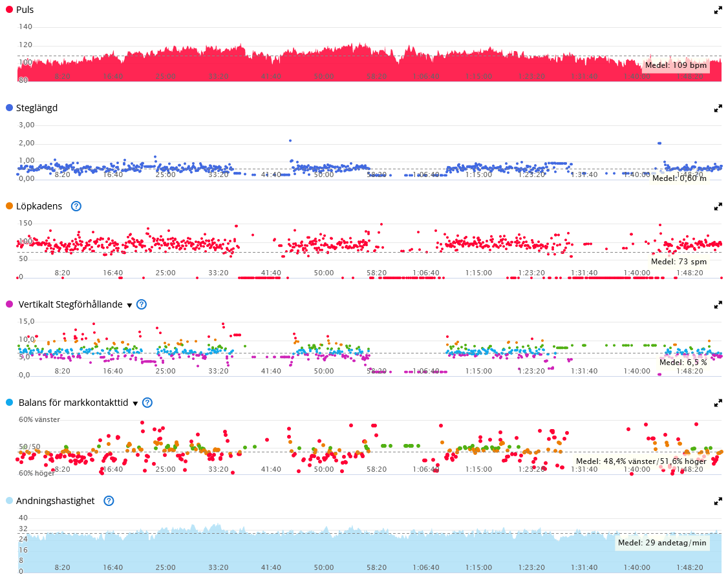The image size is (728, 579).
Task: Click the Vertikalt Stegförhållande title
Action: click(70, 304)
